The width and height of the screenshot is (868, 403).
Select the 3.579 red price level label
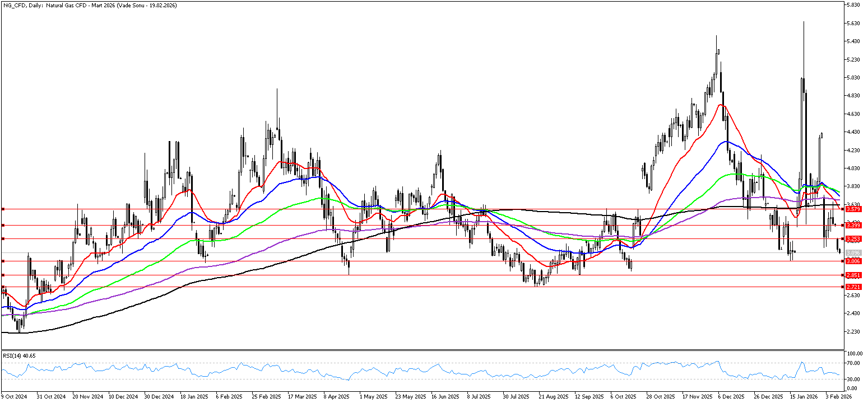[x=853, y=209]
